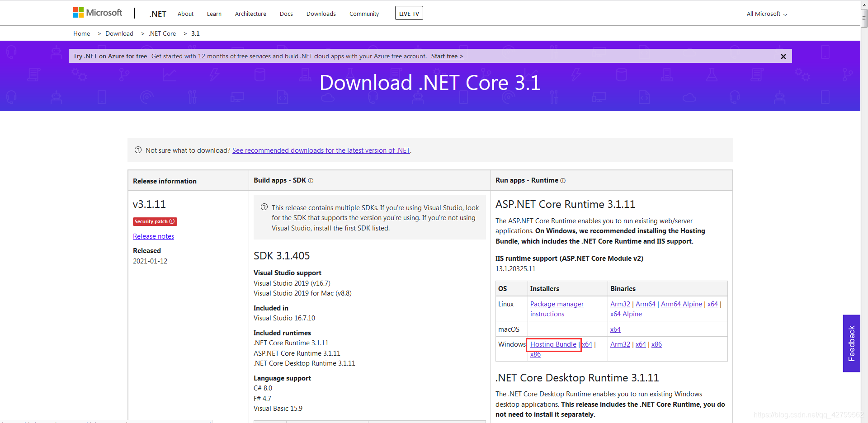Select the ASP.NET Core Runtime 3.1.11 heading
Screen dimensions: 868x423
(565, 204)
